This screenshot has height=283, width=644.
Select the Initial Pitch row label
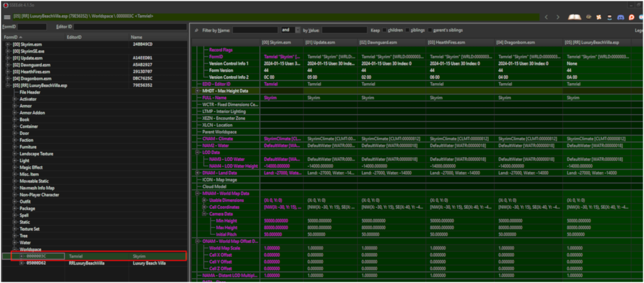[227, 234]
